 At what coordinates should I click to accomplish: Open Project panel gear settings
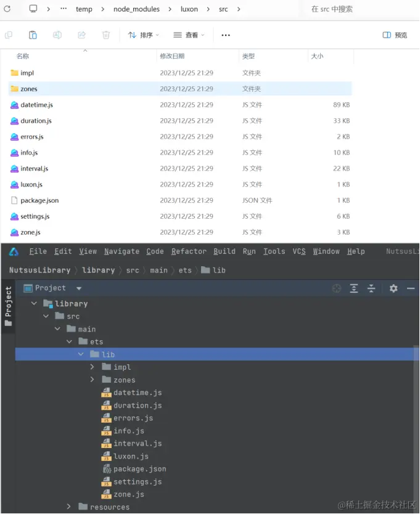[x=393, y=288]
